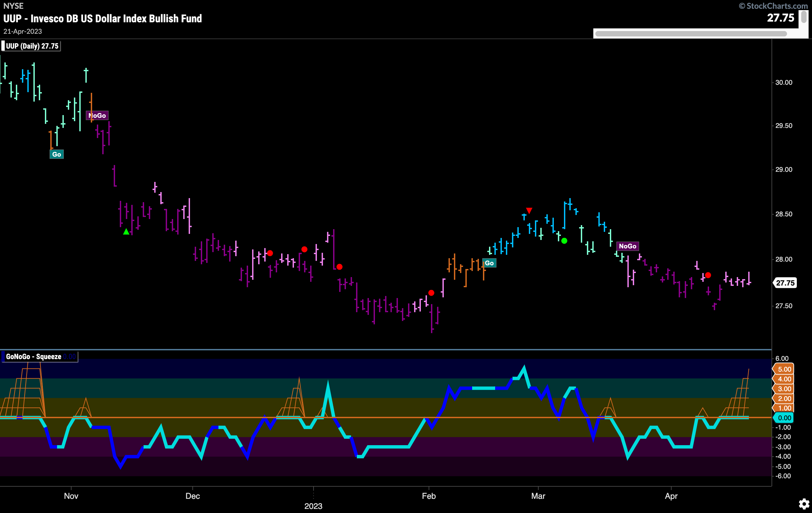Select the GoNoGo - Squeeze indicator label
812x513 pixels.
40,356
